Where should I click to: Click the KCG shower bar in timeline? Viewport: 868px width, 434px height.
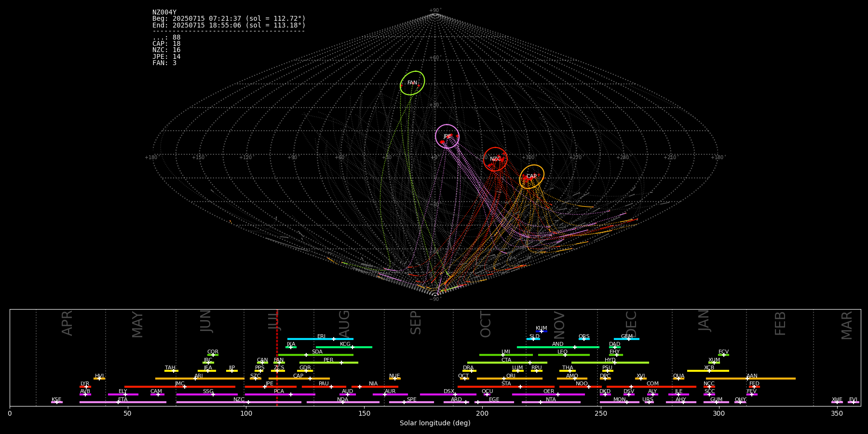[344, 347]
